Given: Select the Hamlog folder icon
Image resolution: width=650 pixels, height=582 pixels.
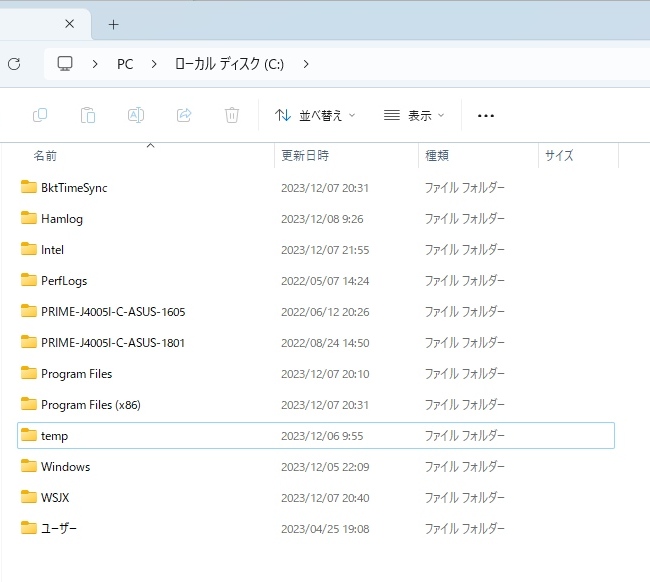Looking at the screenshot, I should coord(29,218).
